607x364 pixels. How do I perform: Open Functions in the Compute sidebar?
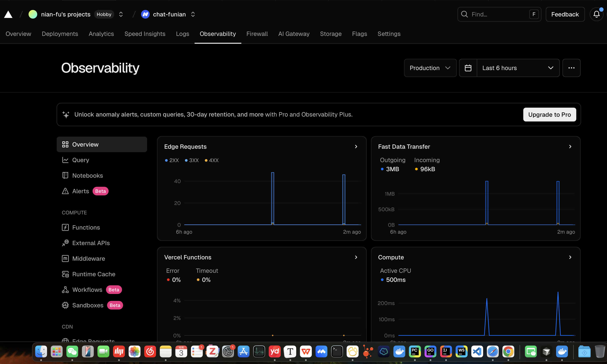pyautogui.click(x=86, y=227)
